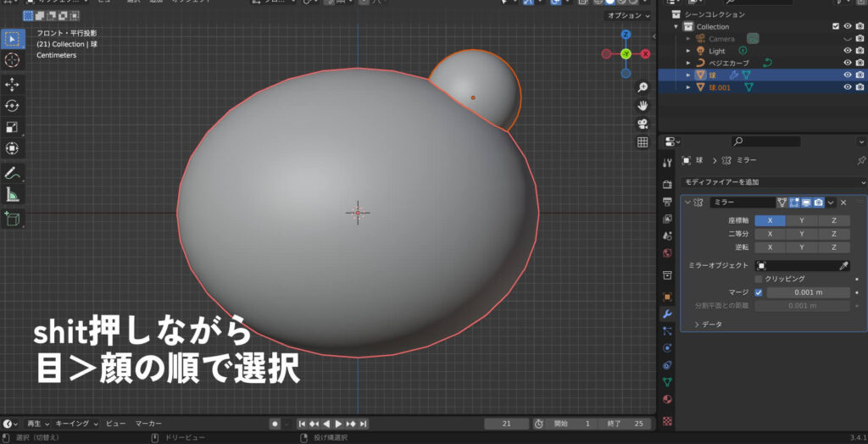The image size is (868, 444).
Task: Open the モディファイアーを追加 dropdown
Action: click(773, 182)
